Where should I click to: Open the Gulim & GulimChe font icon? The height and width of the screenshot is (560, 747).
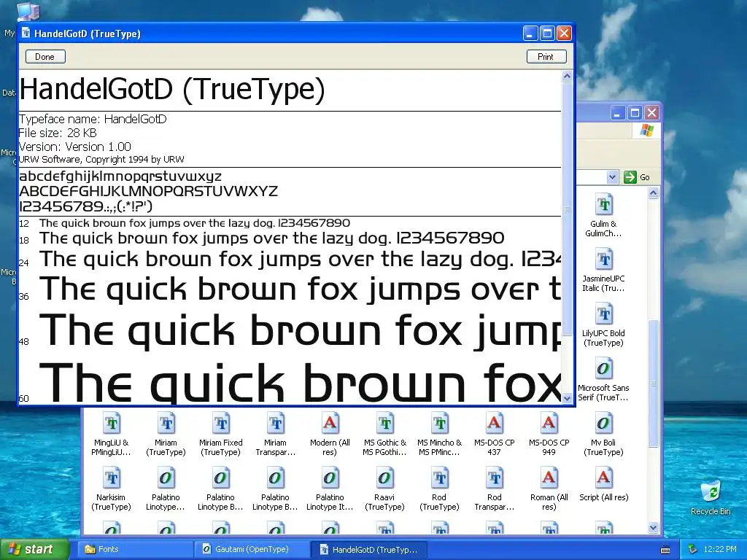tap(603, 205)
